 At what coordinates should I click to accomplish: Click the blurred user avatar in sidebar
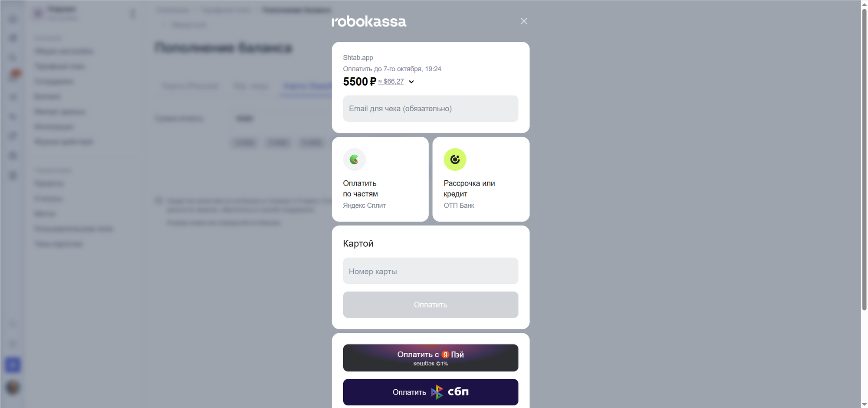pos(13,387)
